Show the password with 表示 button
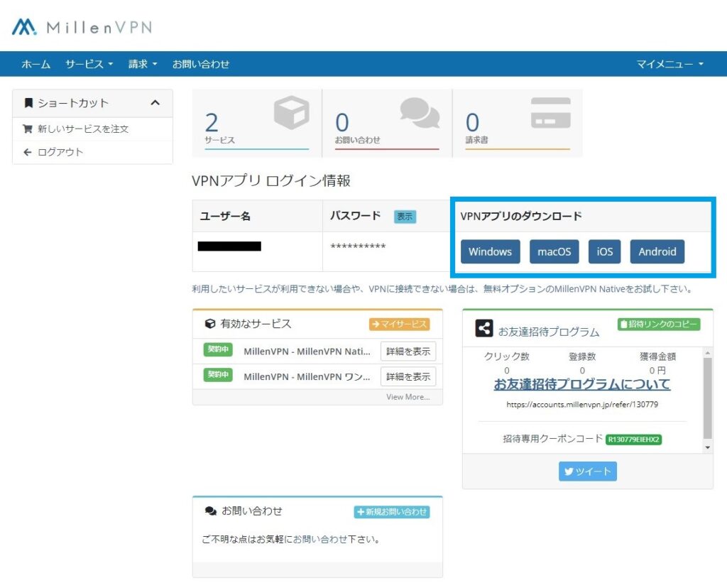The width and height of the screenshot is (727, 588). coord(405,217)
